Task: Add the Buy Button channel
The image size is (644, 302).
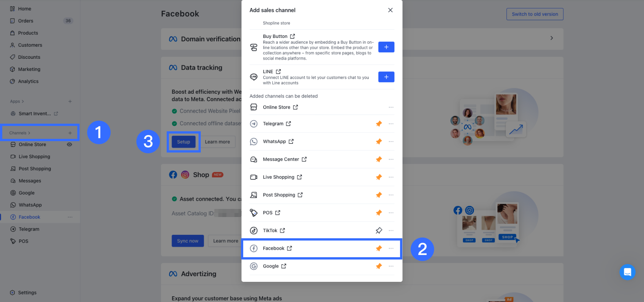Action: pos(386,47)
